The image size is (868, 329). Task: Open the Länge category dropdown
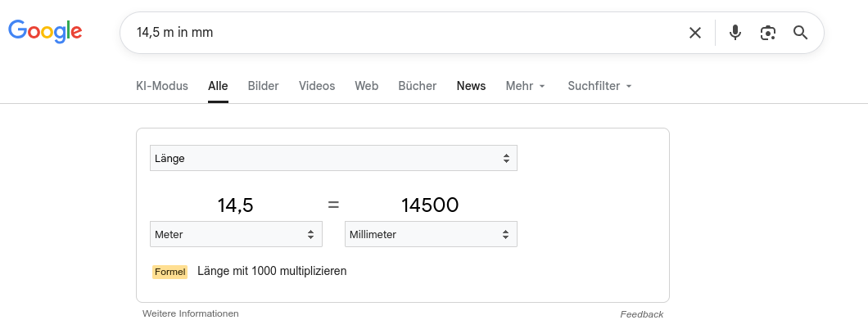(333, 159)
